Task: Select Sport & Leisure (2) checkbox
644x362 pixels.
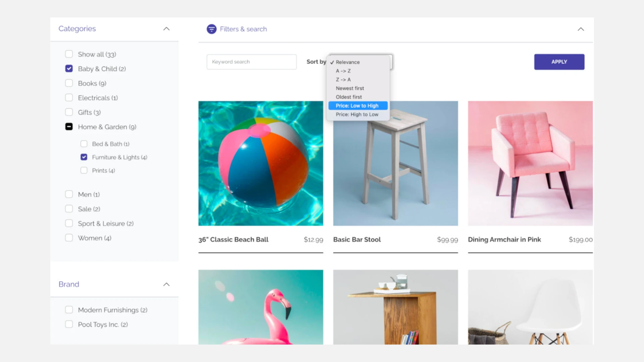Action: tap(69, 223)
